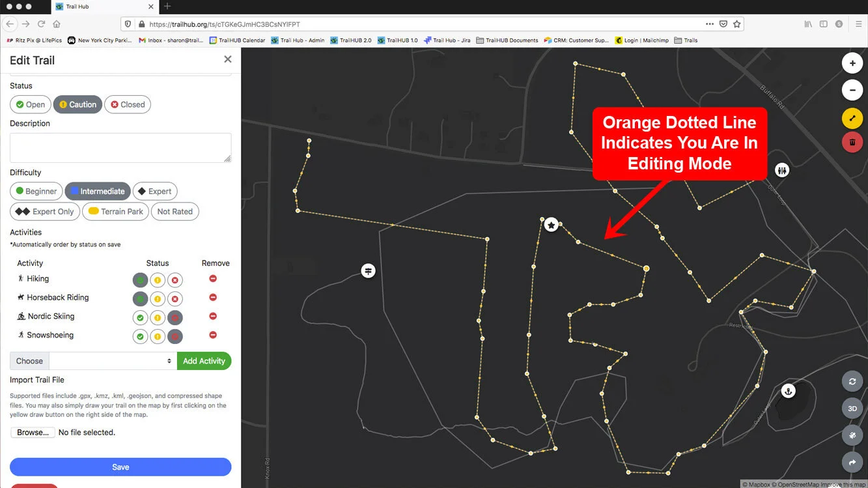Mark difficulty as Not Rated
This screenshot has height=488, width=868.
pos(175,212)
